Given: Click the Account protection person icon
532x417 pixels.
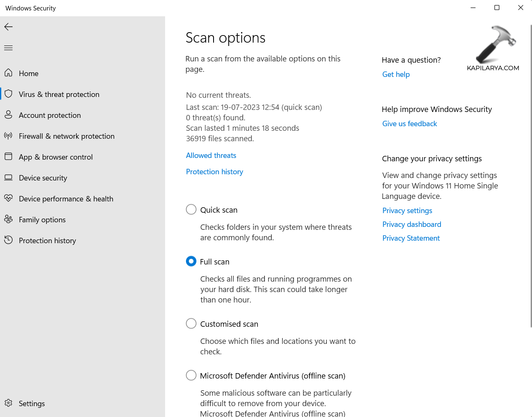Looking at the screenshot, I should [x=8, y=115].
